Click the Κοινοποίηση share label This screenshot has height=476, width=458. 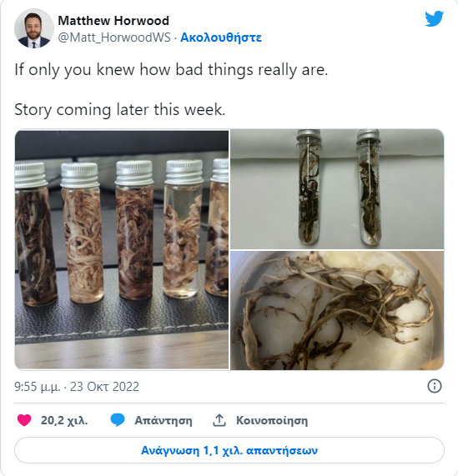coord(272,420)
